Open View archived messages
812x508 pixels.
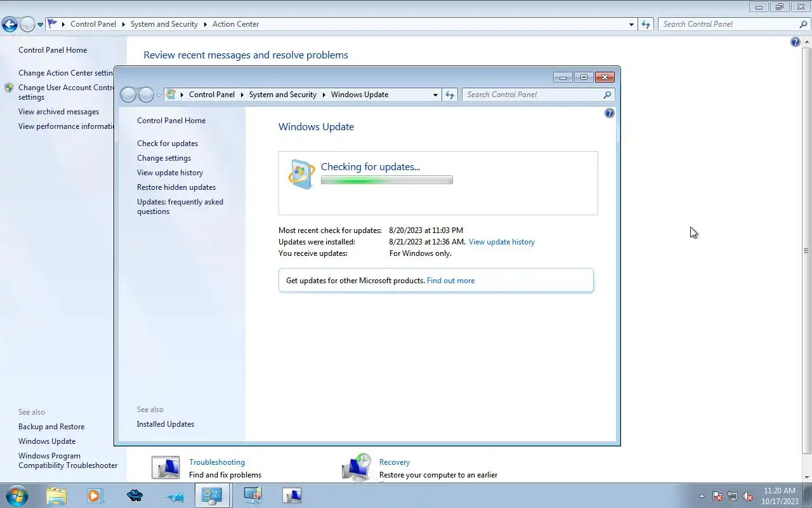[58, 112]
